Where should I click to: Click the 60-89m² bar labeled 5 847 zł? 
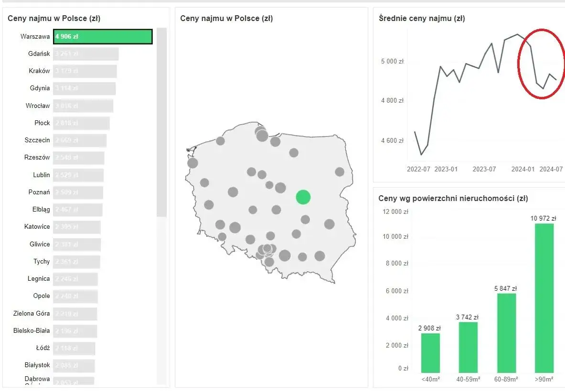point(507,333)
